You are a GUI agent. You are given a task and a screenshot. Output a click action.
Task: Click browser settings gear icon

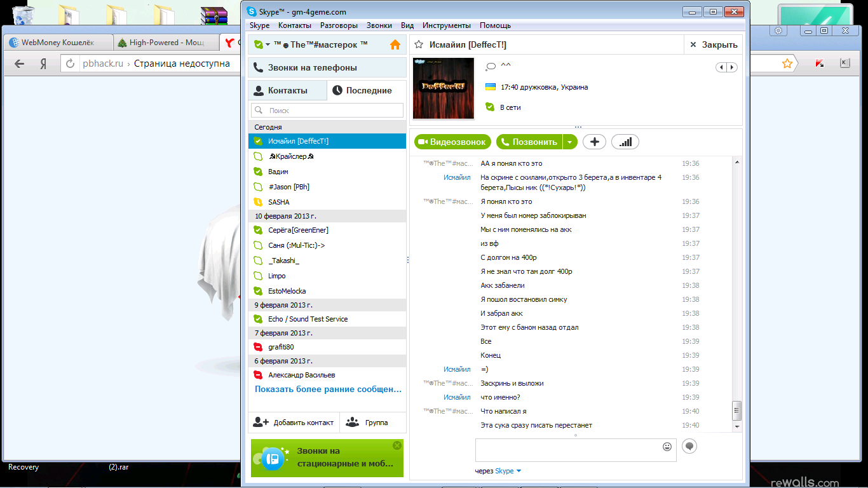(778, 30)
